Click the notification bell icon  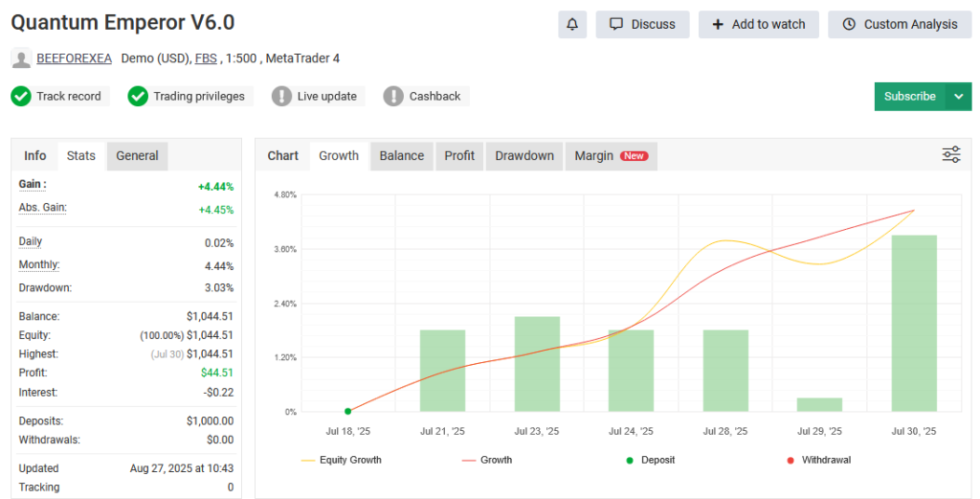tap(572, 25)
